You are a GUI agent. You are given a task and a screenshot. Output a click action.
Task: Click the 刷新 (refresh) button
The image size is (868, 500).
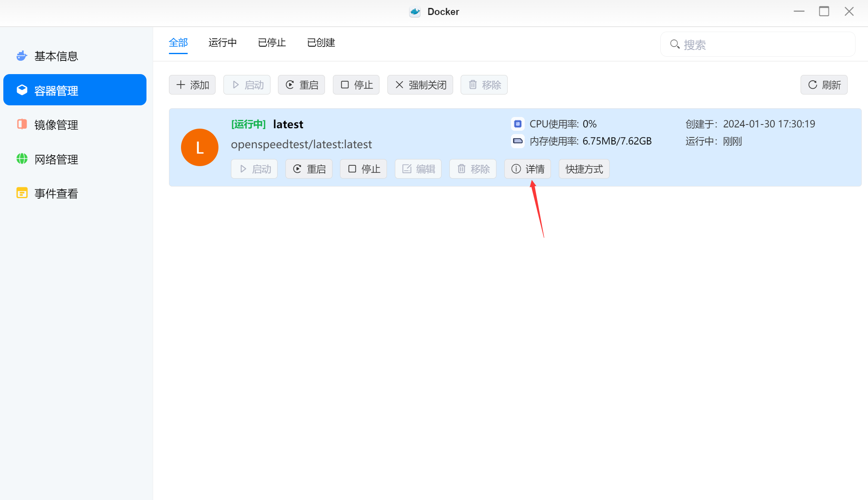(x=824, y=85)
